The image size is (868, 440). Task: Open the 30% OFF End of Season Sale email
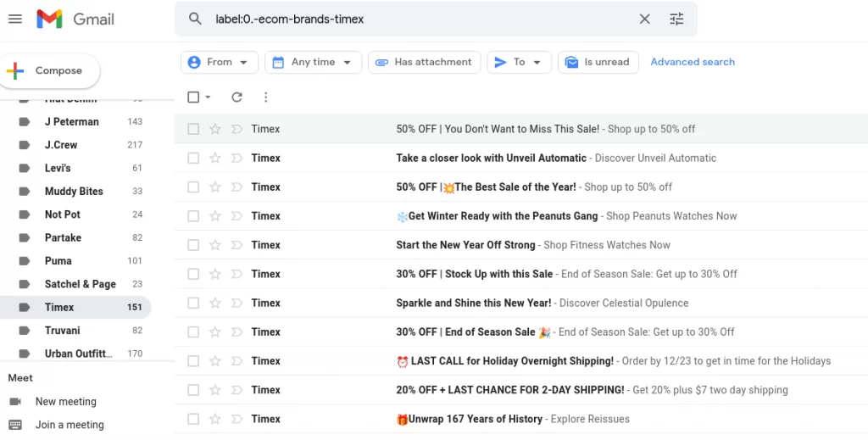click(x=521, y=332)
